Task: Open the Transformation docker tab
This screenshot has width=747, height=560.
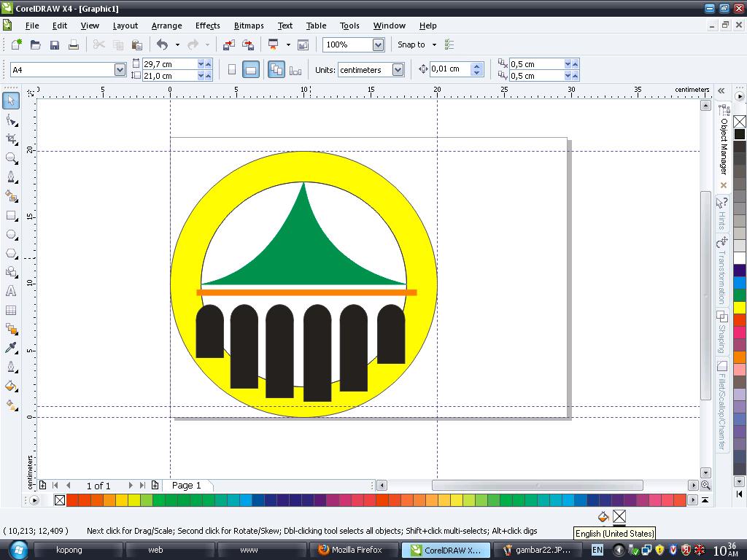Action: tap(722, 271)
